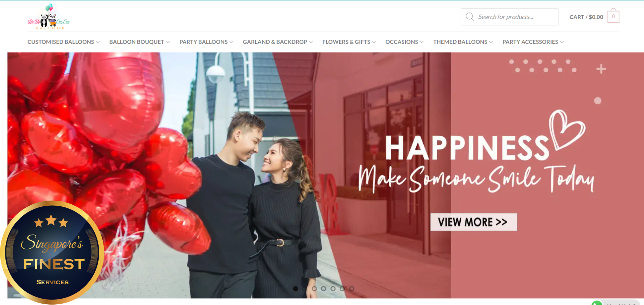644x305 pixels.
Task: Click the Bo Bo Cha Cha Balloon logo
Action: (x=48, y=17)
